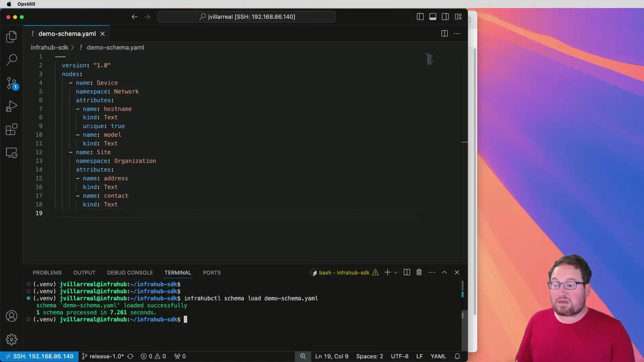This screenshot has height=362, width=644.
Task: Split the editor to the right
Action: [444, 34]
